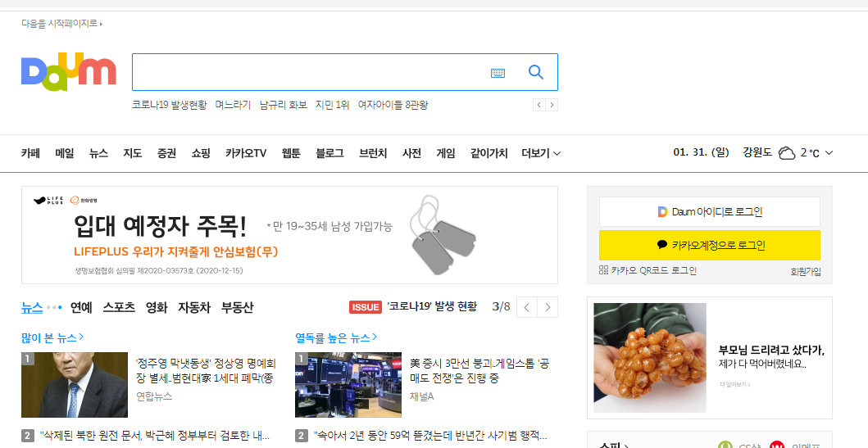Open the 블로그 menu
868x448 pixels.
(x=329, y=153)
